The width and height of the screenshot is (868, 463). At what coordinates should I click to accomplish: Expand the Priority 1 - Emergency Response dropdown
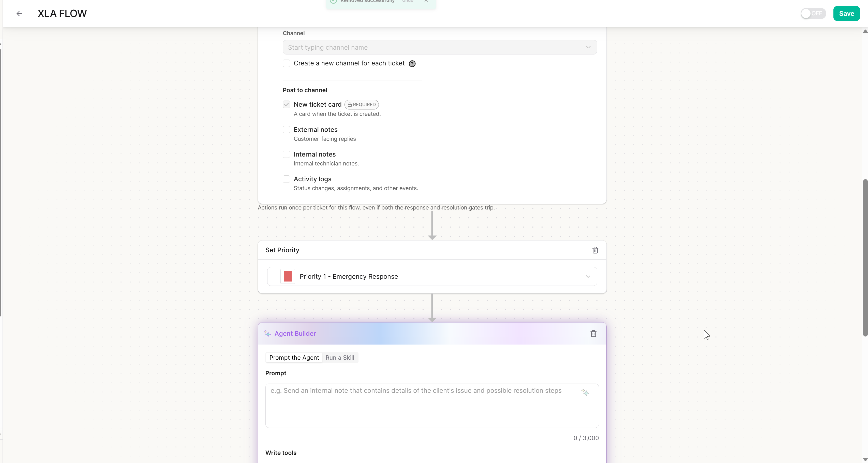tap(432, 276)
